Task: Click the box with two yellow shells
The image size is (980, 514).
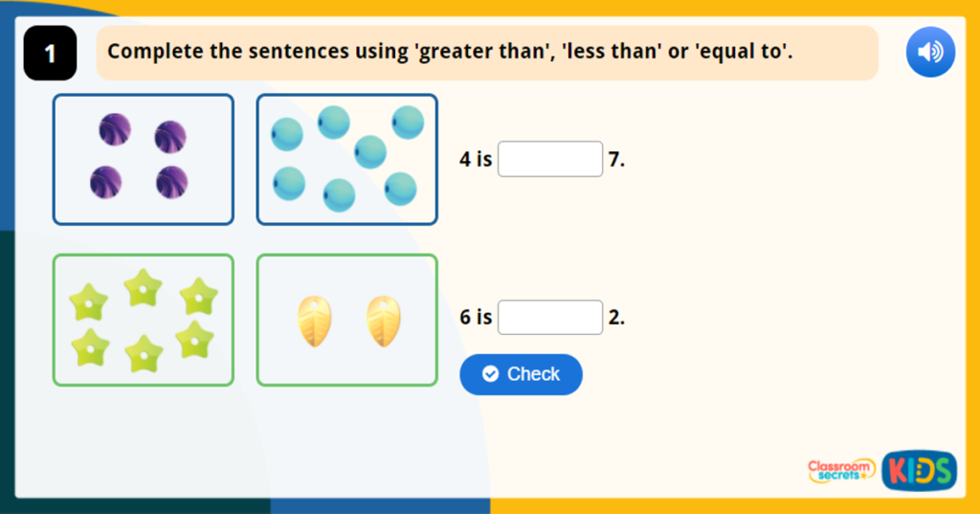Action: [346, 320]
